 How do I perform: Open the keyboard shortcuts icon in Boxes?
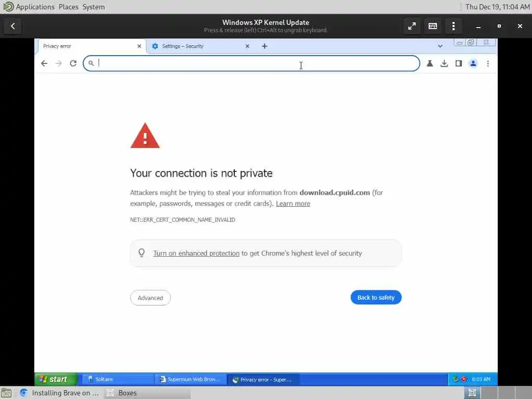(433, 26)
